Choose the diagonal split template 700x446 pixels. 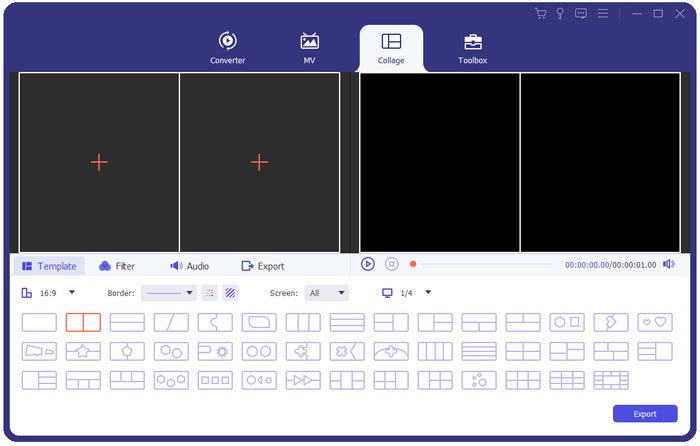(x=171, y=322)
